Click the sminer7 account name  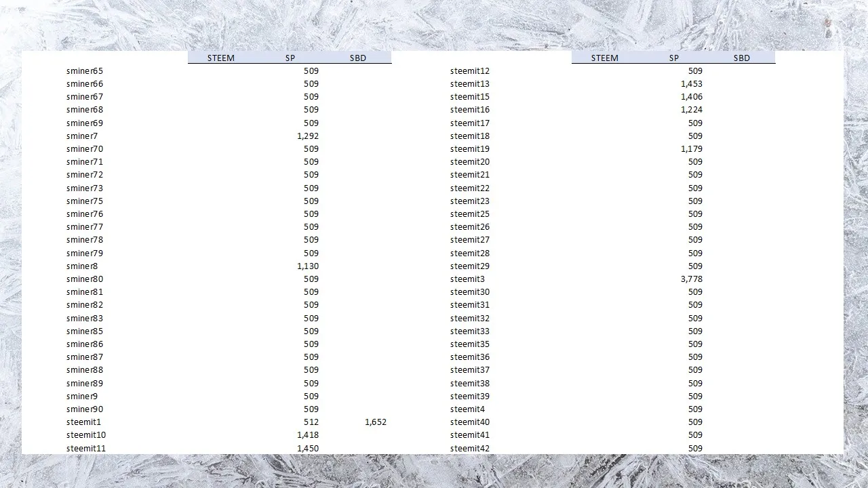point(82,136)
